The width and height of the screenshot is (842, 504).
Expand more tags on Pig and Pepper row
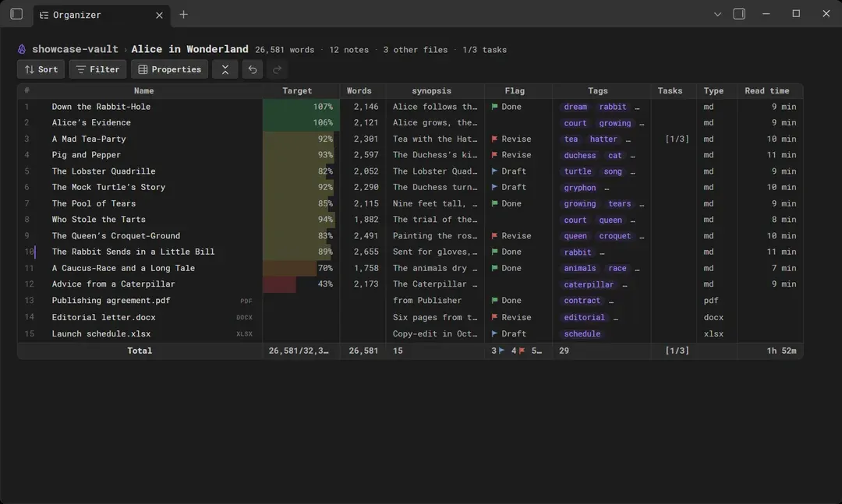coord(632,157)
